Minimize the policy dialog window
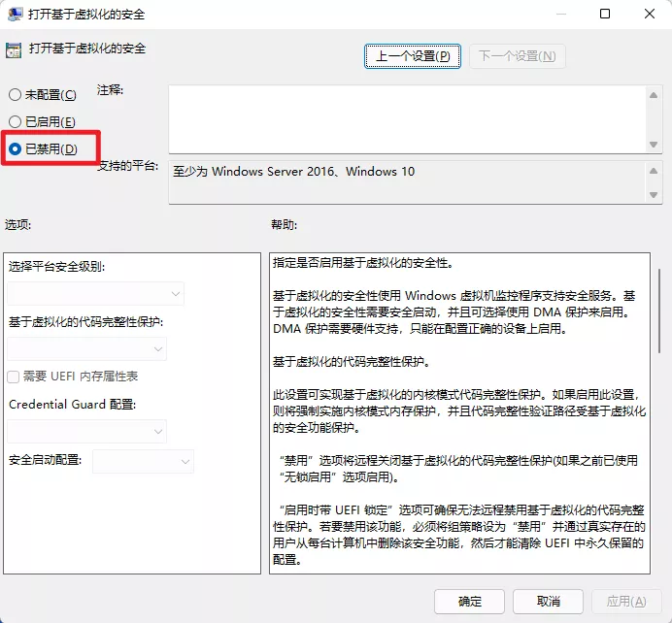672x623 pixels. (x=561, y=14)
